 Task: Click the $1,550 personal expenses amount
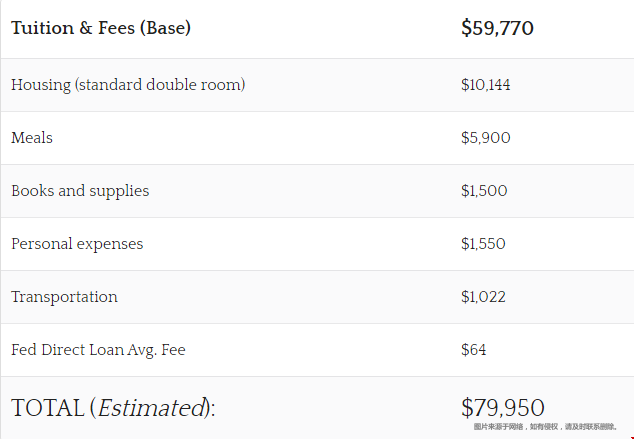click(x=483, y=244)
